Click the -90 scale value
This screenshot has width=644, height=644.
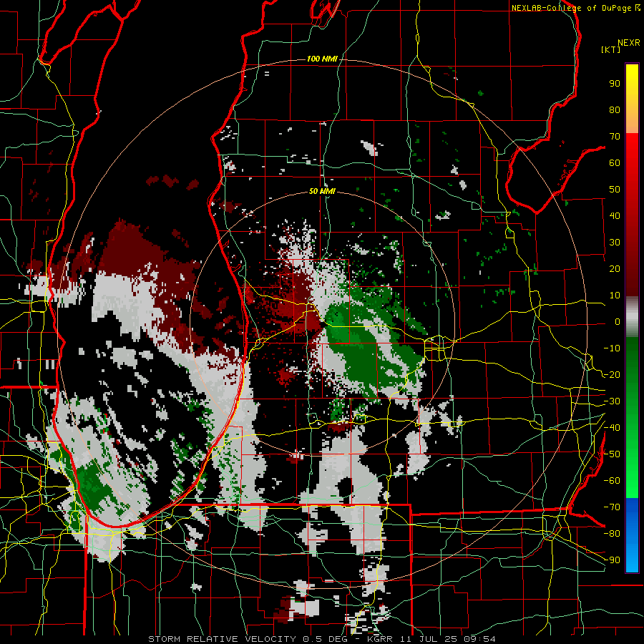pos(612,560)
